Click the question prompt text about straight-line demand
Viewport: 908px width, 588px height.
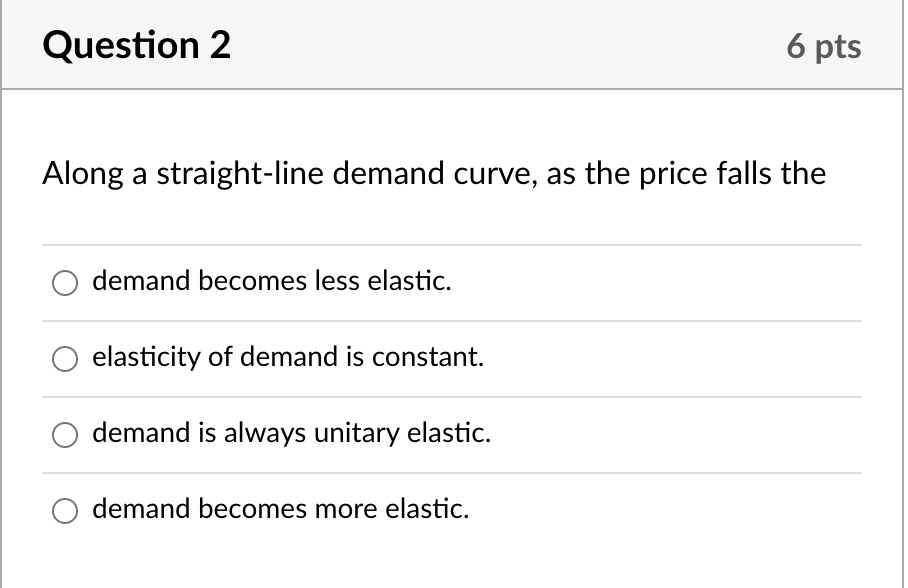tap(433, 173)
